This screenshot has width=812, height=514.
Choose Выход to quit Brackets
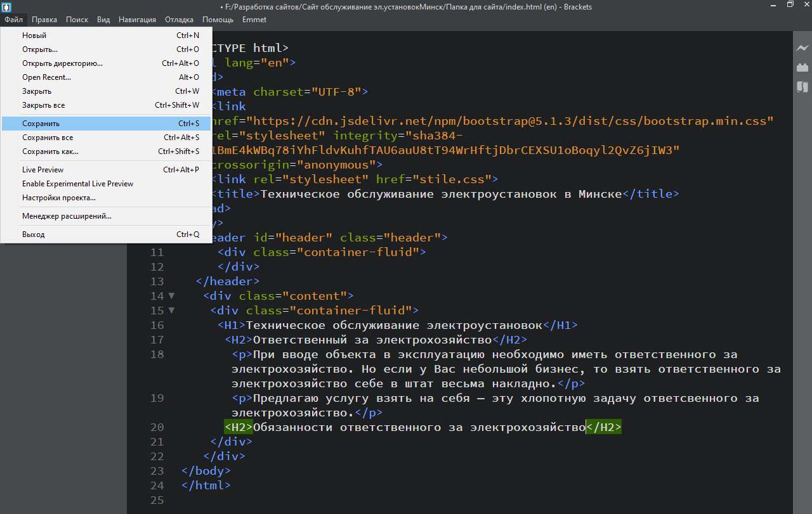(x=33, y=235)
